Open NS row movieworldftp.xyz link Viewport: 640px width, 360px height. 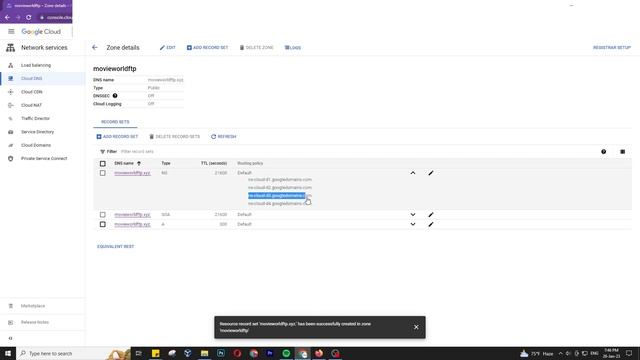tap(132, 173)
